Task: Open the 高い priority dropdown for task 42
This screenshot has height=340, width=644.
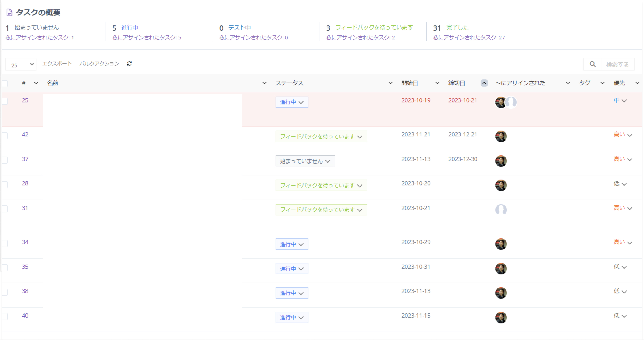Action: pos(623,135)
